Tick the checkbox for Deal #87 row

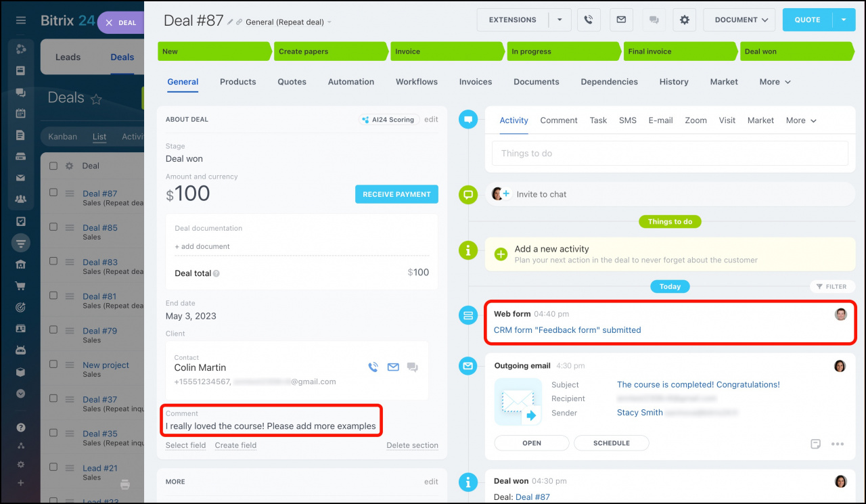pos(53,192)
